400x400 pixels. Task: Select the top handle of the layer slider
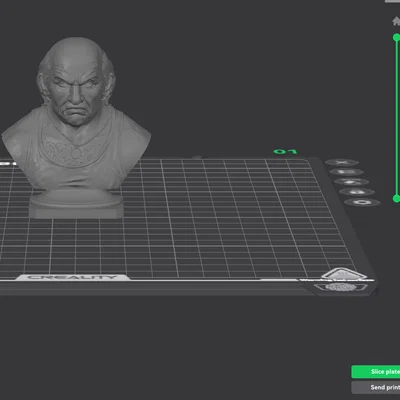coord(397,37)
